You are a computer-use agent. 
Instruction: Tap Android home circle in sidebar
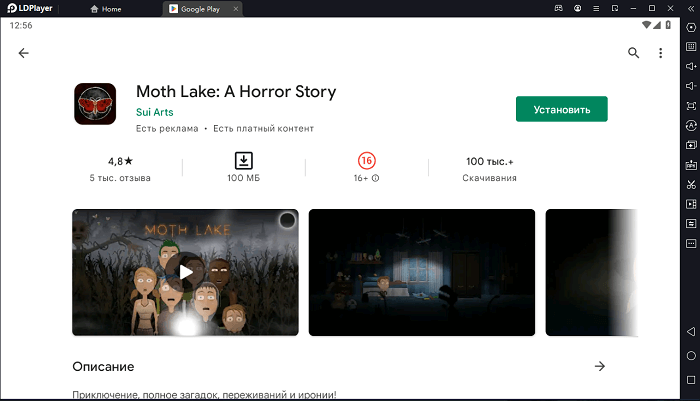691,355
